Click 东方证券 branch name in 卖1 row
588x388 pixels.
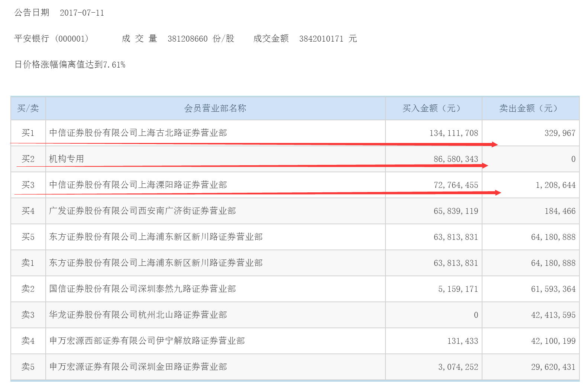[x=156, y=263]
